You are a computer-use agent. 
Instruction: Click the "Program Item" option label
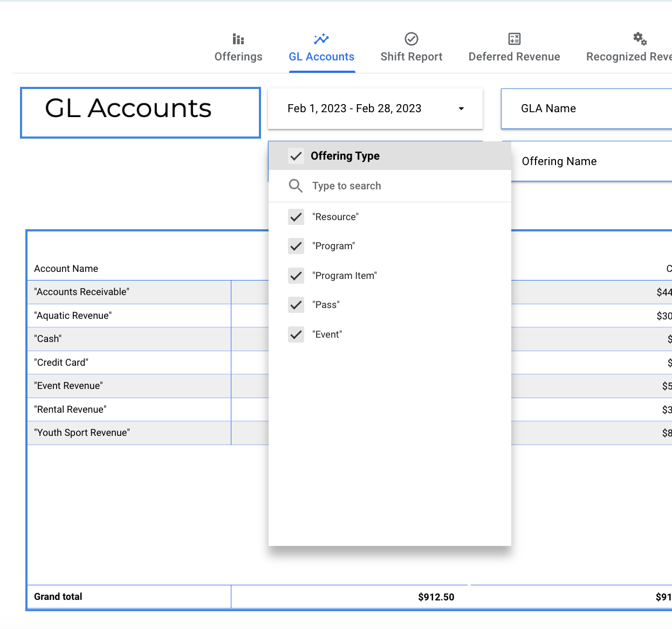pos(345,276)
